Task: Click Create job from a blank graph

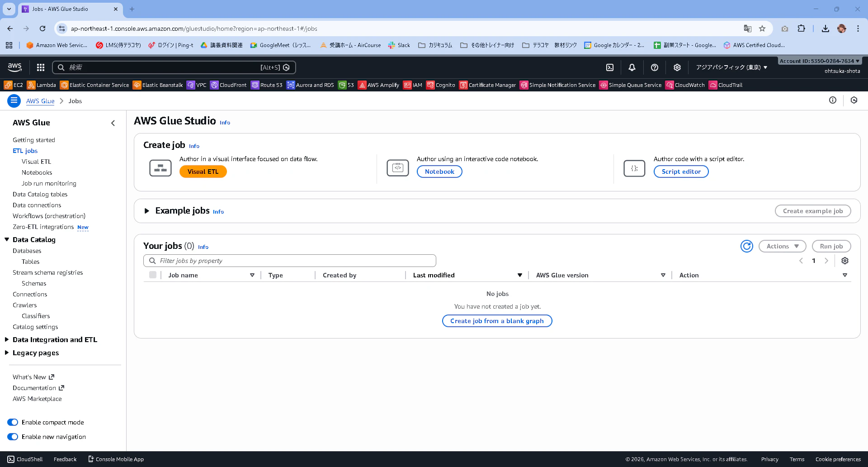Action: point(497,321)
